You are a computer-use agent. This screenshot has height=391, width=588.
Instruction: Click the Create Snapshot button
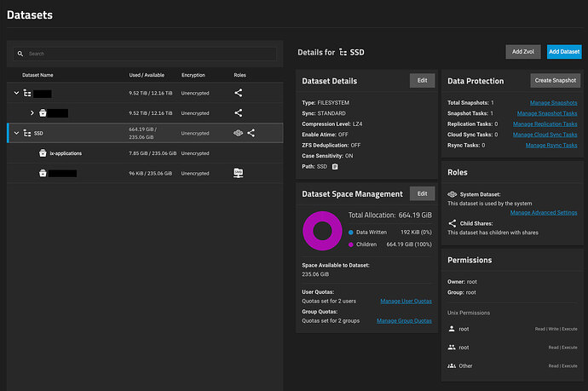(556, 81)
